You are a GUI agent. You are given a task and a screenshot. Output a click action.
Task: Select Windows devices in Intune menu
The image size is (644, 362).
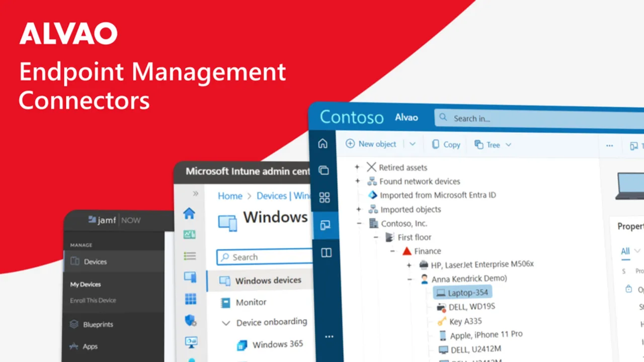(260, 281)
